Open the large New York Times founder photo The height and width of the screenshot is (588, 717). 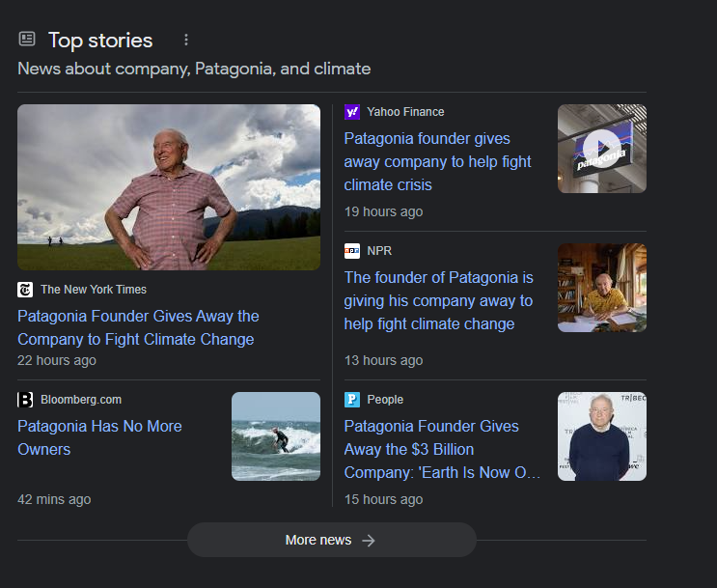169,187
